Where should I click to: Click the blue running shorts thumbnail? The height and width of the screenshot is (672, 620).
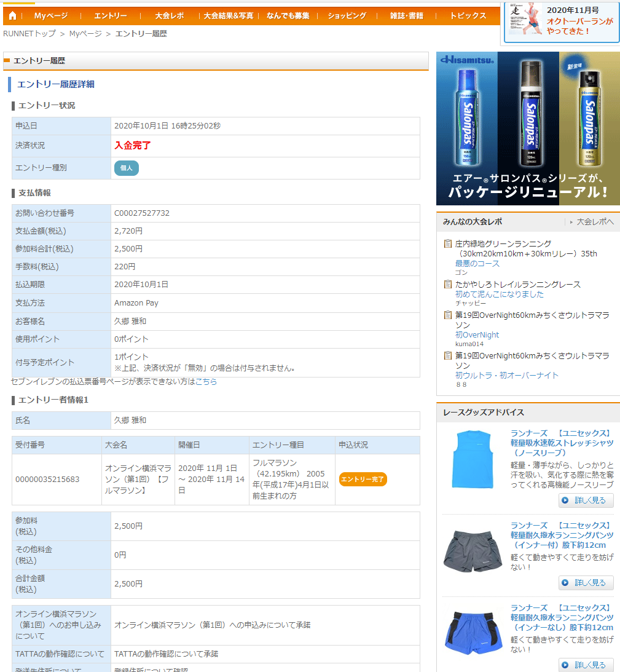473,633
